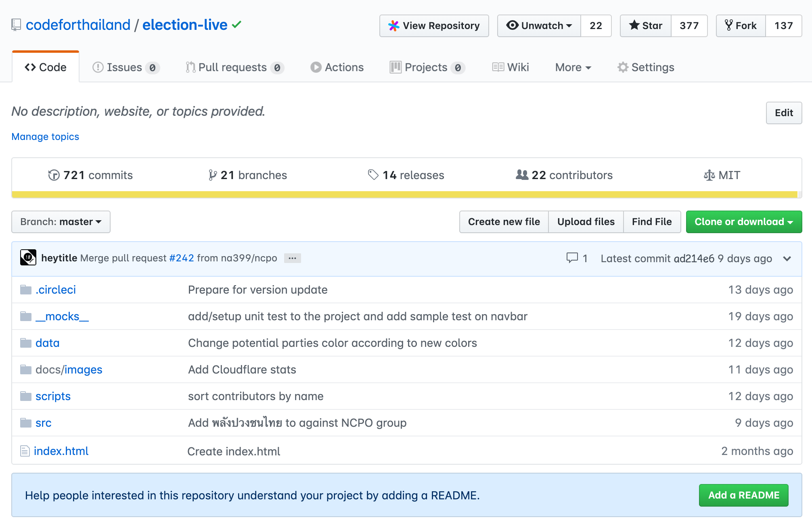This screenshot has height=530, width=812.
Task: Click the Add a README button
Action: coord(744,495)
